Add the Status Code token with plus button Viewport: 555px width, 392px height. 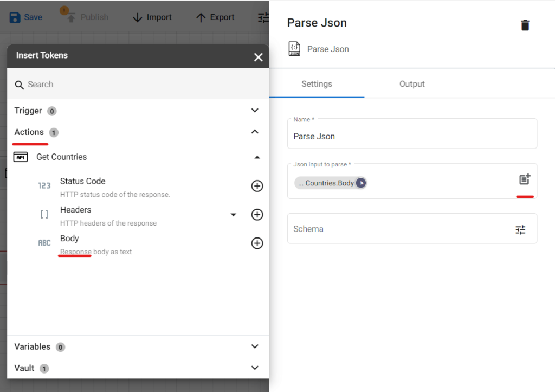click(x=257, y=185)
